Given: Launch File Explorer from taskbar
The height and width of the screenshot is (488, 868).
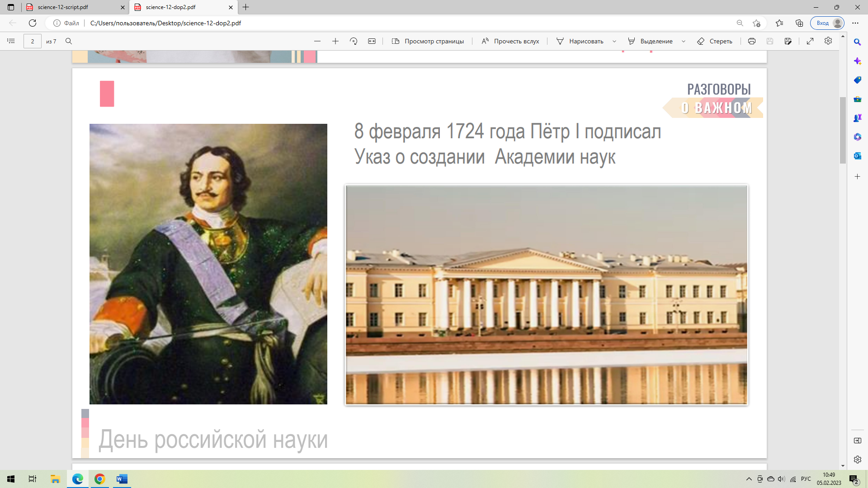Looking at the screenshot, I should tap(55, 479).
